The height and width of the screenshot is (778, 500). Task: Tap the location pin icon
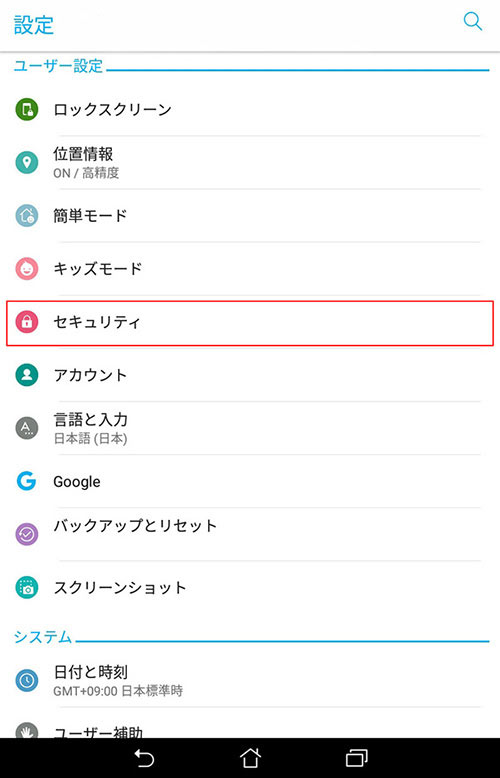click(27, 162)
